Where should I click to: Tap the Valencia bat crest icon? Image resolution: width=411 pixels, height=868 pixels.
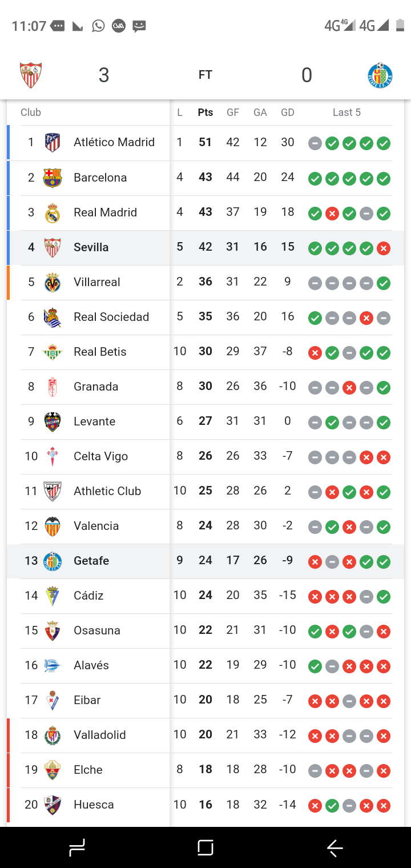53,526
